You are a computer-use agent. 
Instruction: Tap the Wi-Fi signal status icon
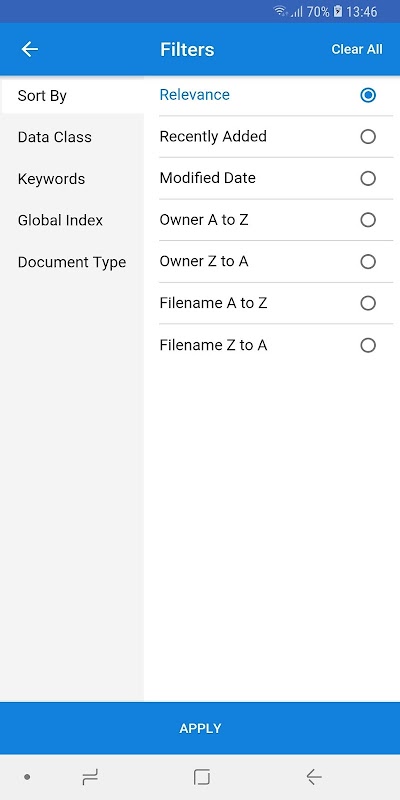[281, 12]
